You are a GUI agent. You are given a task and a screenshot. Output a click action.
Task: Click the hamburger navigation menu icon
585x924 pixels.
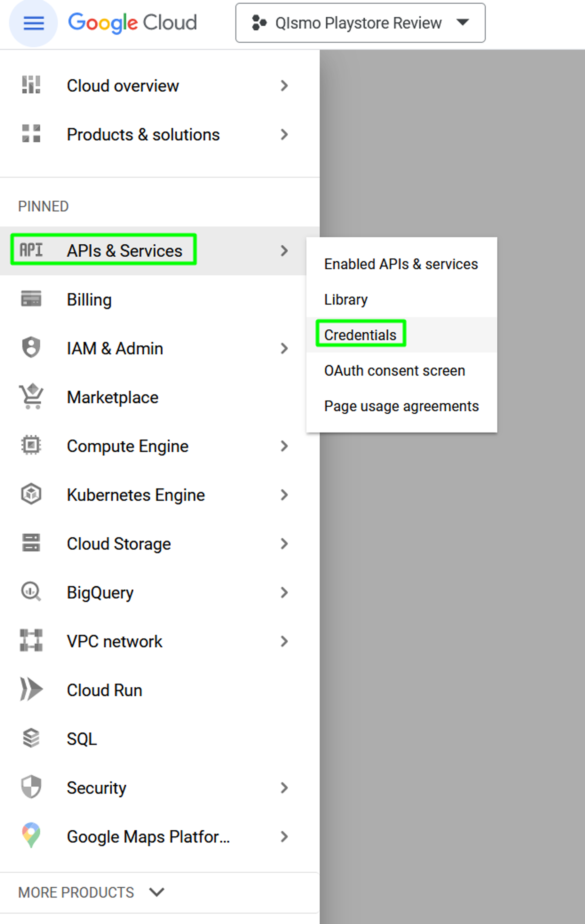[33, 23]
